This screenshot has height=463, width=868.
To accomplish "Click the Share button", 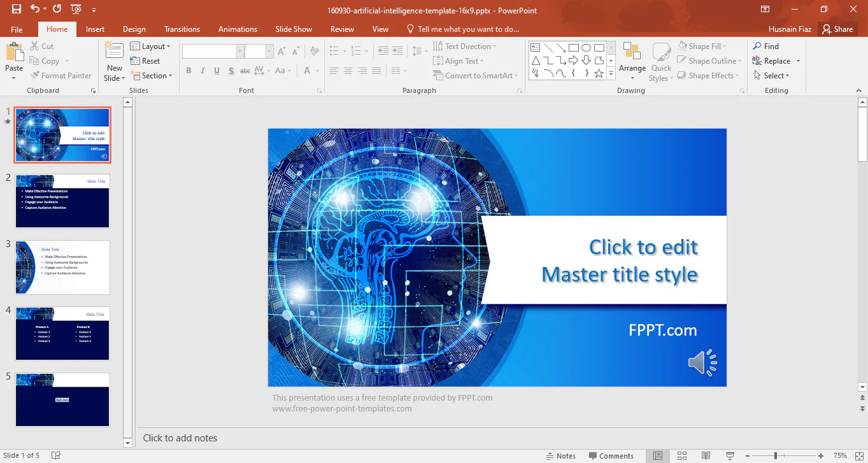I will pos(837,29).
